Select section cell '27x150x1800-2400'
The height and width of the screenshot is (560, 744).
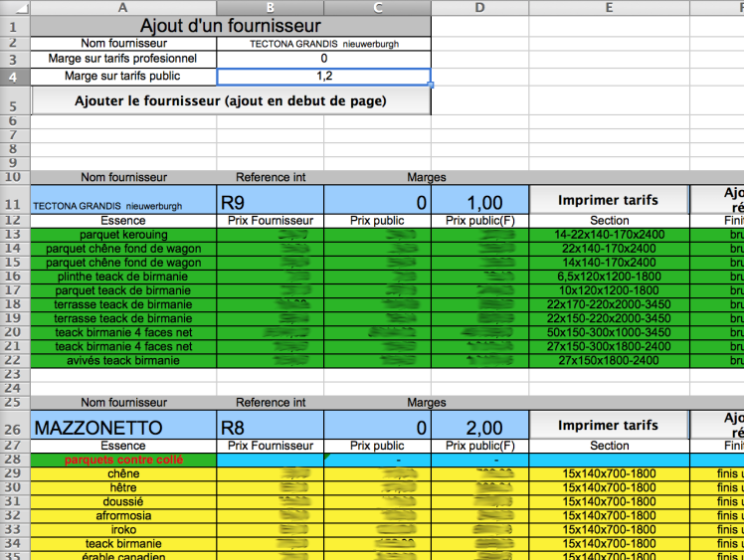coord(610,361)
